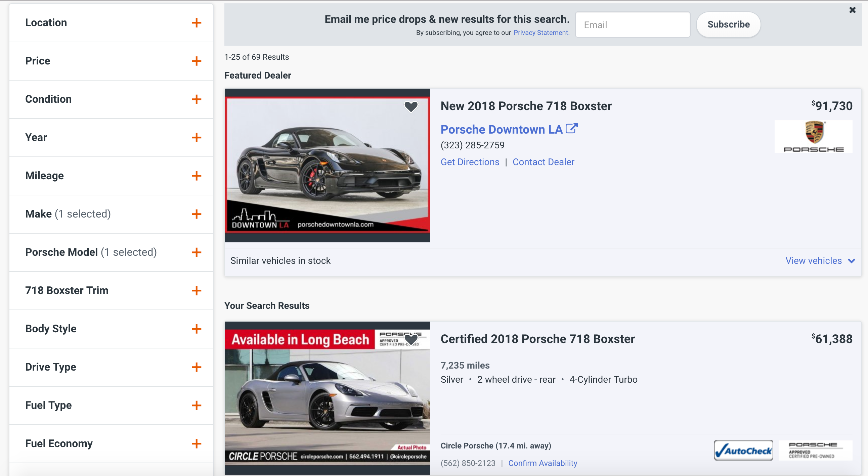The image size is (868, 476).
Task: Open Certified 2018 Porsche 718 Boxster listing title
Action: click(537, 339)
